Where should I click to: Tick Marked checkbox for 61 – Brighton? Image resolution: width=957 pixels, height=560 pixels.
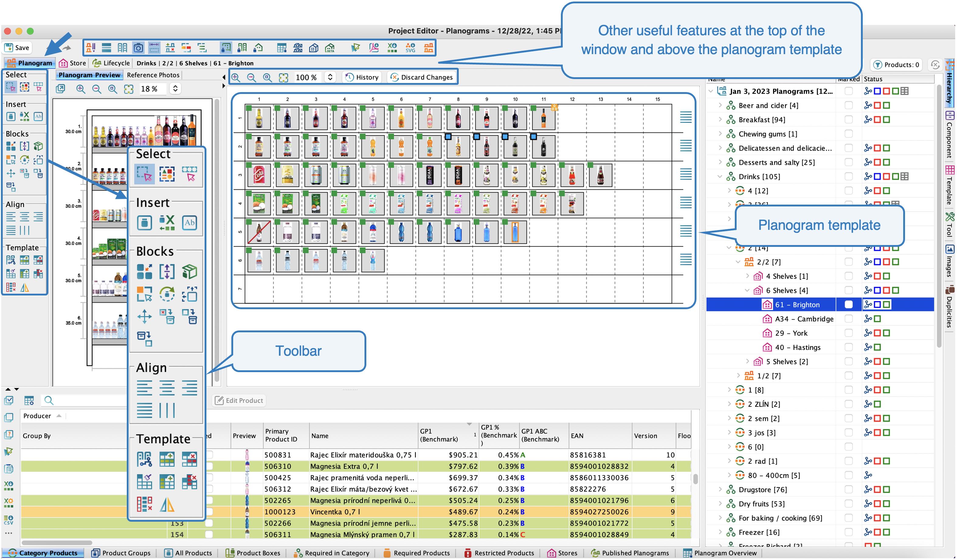tap(848, 305)
